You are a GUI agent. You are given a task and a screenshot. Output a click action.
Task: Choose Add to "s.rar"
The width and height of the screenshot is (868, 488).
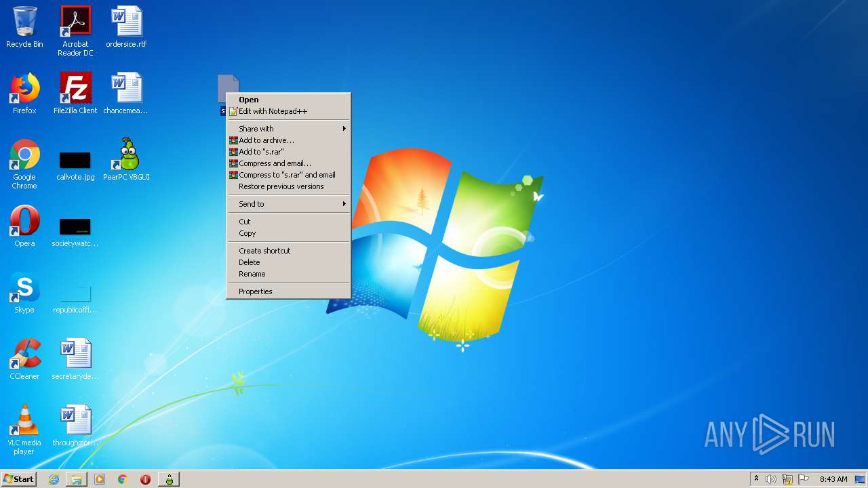click(x=288, y=152)
